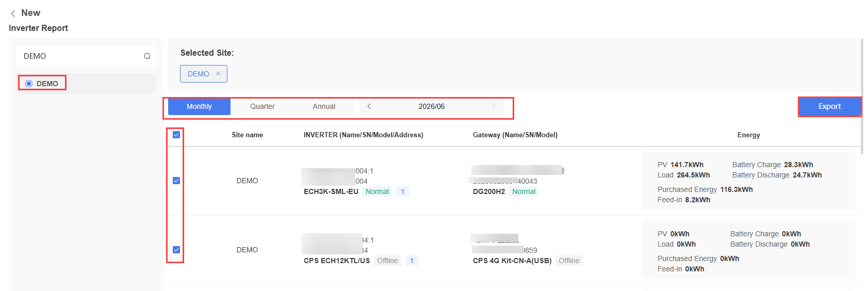Go back using the arrow beside New
868x291 pixels.
click(13, 13)
